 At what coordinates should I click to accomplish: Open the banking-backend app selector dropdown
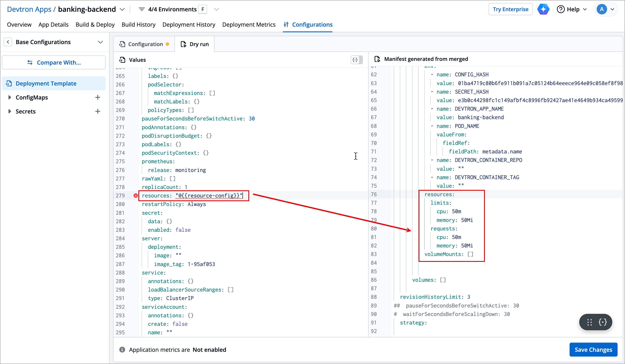click(122, 9)
